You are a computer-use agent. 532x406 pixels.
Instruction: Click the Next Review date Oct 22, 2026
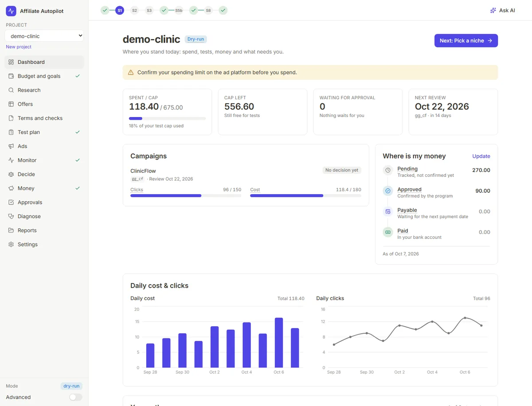(442, 107)
